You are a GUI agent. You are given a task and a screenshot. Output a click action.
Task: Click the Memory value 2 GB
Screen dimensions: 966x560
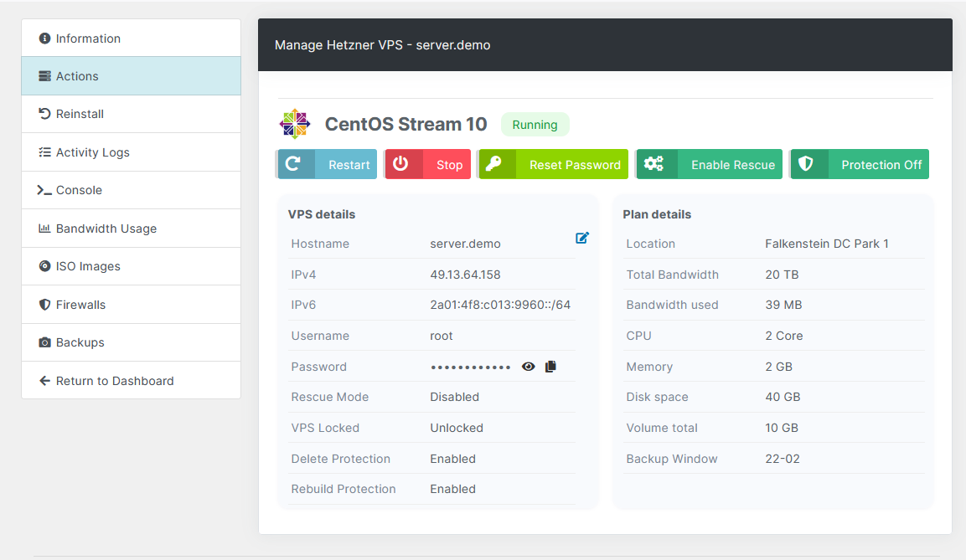[778, 367]
